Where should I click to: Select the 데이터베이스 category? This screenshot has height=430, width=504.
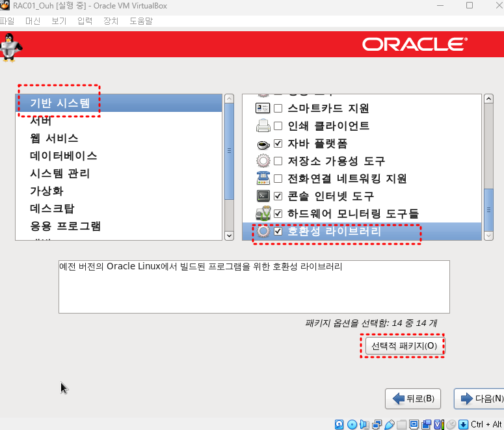click(x=118, y=156)
